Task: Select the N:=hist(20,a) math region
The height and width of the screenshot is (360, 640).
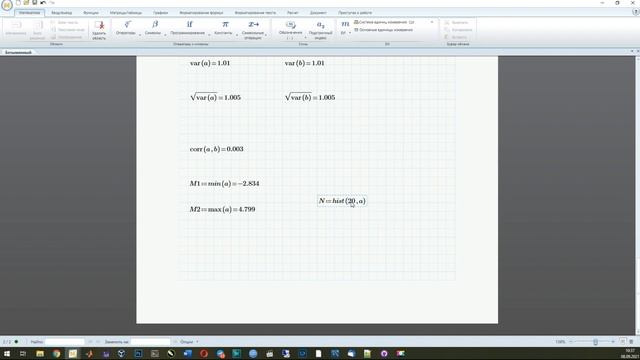Action: tap(342, 201)
